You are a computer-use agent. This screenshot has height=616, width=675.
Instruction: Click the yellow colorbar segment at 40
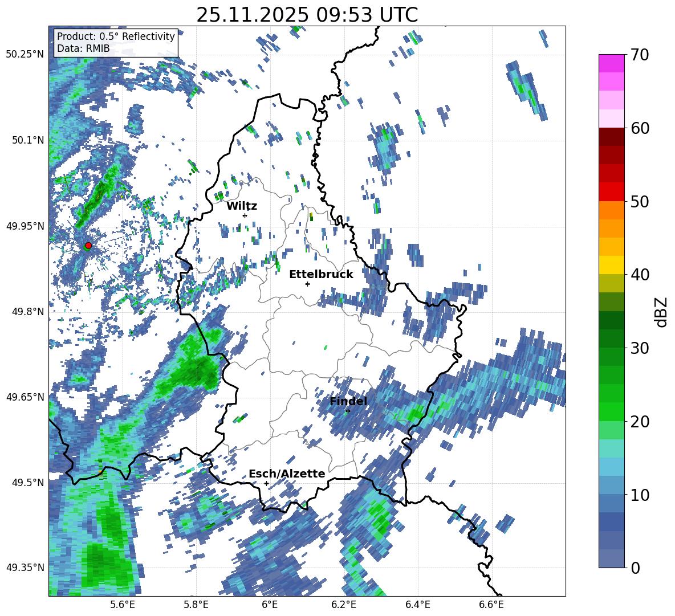tap(611, 264)
